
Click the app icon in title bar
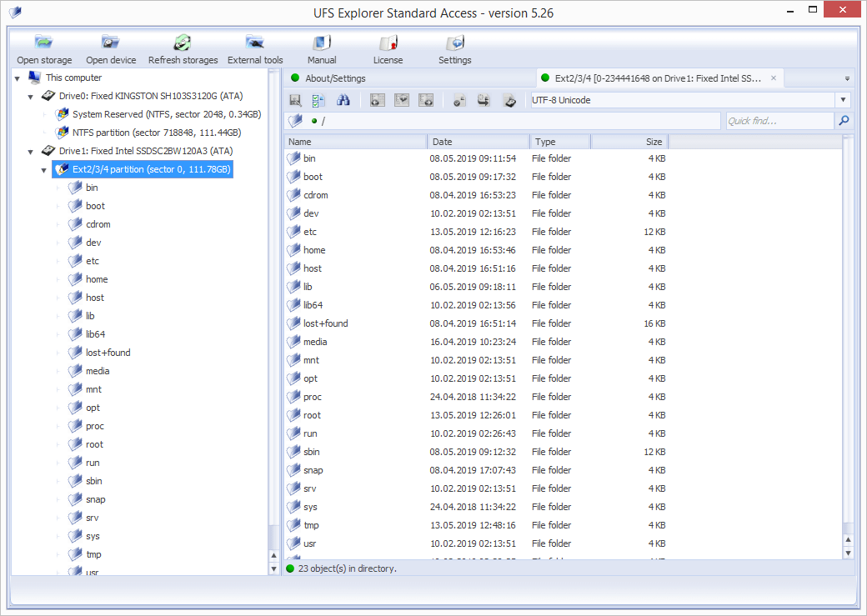pyautogui.click(x=15, y=12)
